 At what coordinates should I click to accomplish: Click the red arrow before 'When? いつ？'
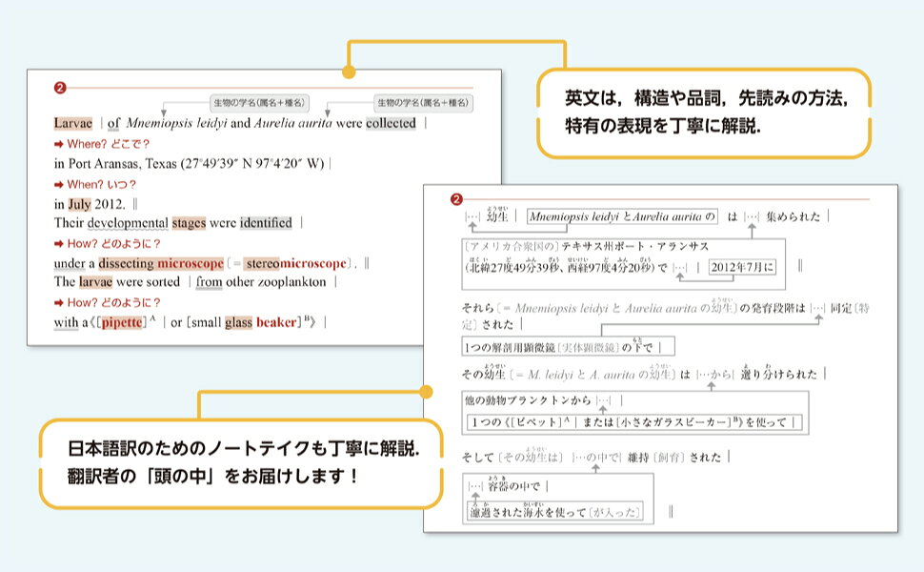click(58, 184)
